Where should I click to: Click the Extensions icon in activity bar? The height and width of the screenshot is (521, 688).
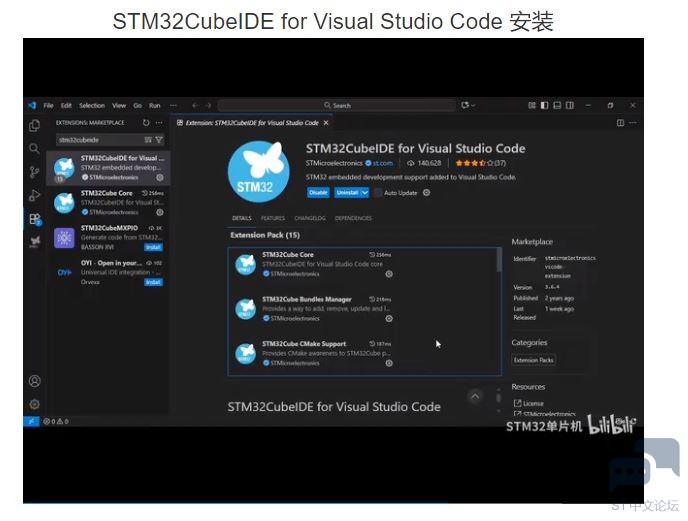34,219
